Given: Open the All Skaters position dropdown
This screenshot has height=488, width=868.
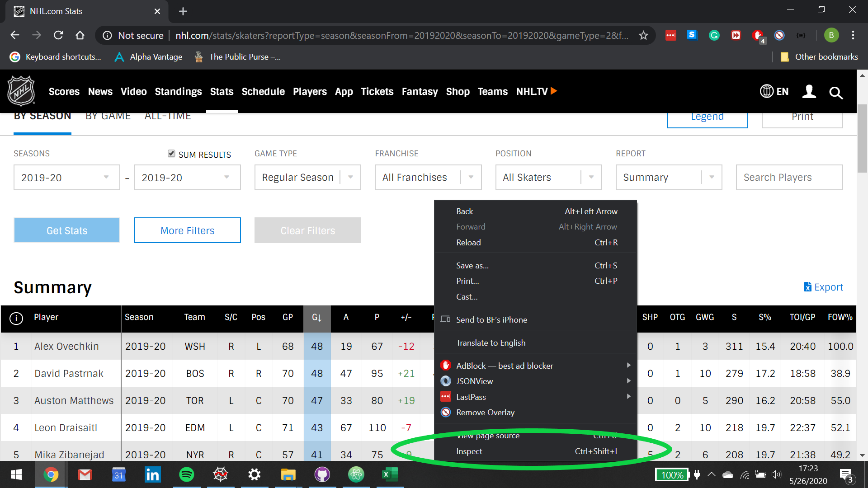Looking at the screenshot, I should [549, 178].
